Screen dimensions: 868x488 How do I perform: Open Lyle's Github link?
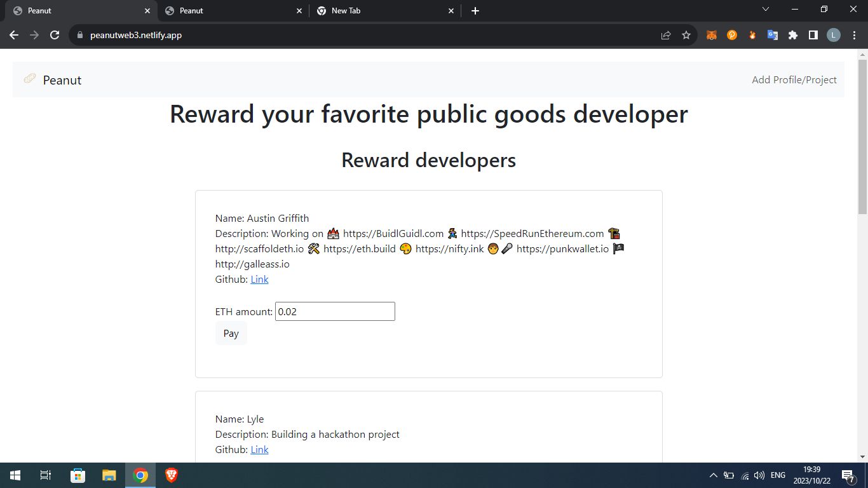click(259, 449)
